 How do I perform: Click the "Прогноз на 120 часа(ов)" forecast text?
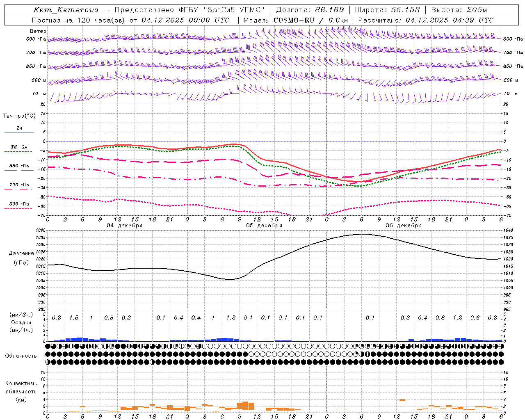[x=78, y=20]
